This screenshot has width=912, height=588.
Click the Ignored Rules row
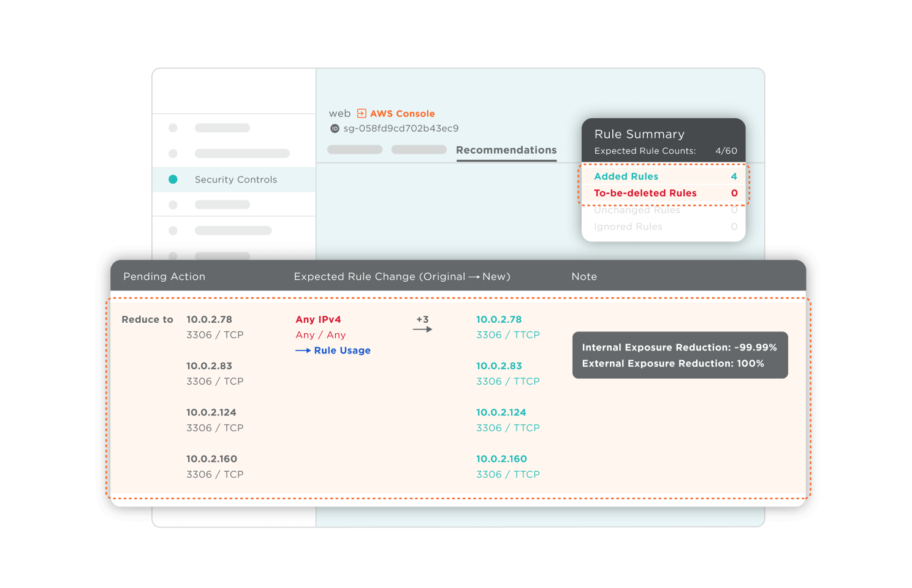point(665,227)
